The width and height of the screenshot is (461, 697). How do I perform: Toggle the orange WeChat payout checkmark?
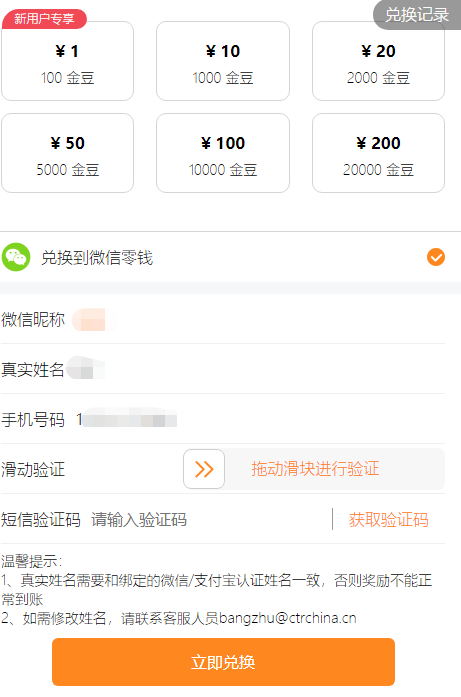436,257
